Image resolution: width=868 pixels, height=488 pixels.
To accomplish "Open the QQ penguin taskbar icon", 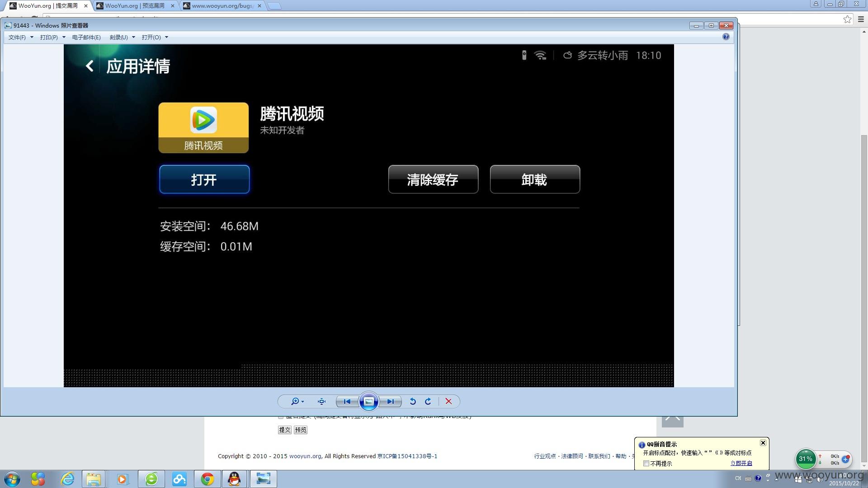I will (x=234, y=479).
